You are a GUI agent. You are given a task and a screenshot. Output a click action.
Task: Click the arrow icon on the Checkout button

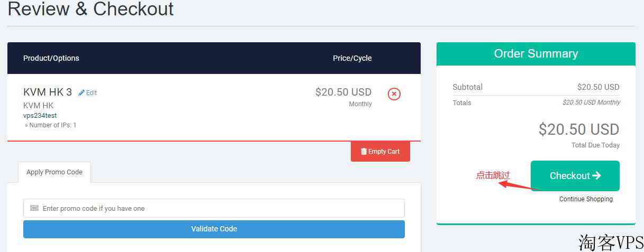(x=597, y=175)
